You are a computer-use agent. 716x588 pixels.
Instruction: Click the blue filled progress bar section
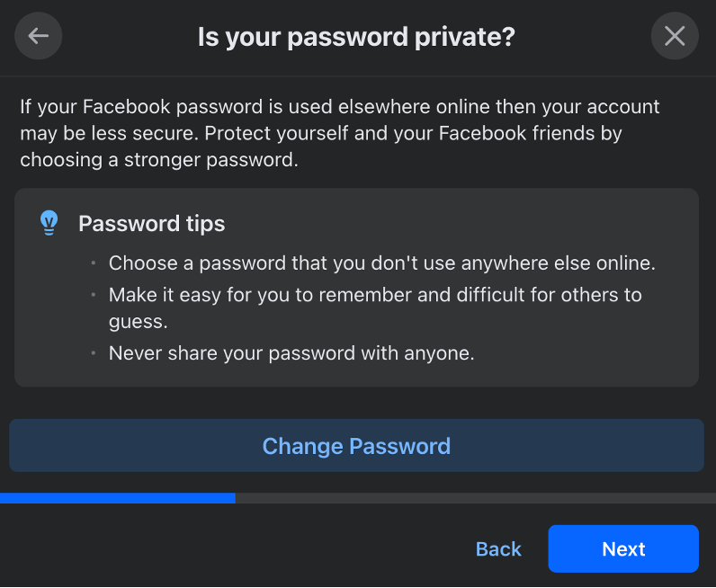pyautogui.click(x=118, y=498)
